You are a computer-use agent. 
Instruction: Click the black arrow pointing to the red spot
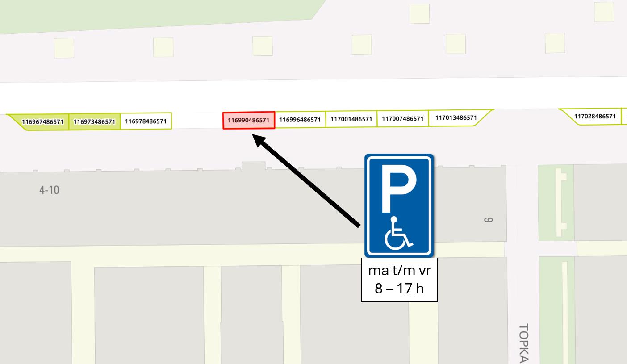pyautogui.click(x=306, y=180)
